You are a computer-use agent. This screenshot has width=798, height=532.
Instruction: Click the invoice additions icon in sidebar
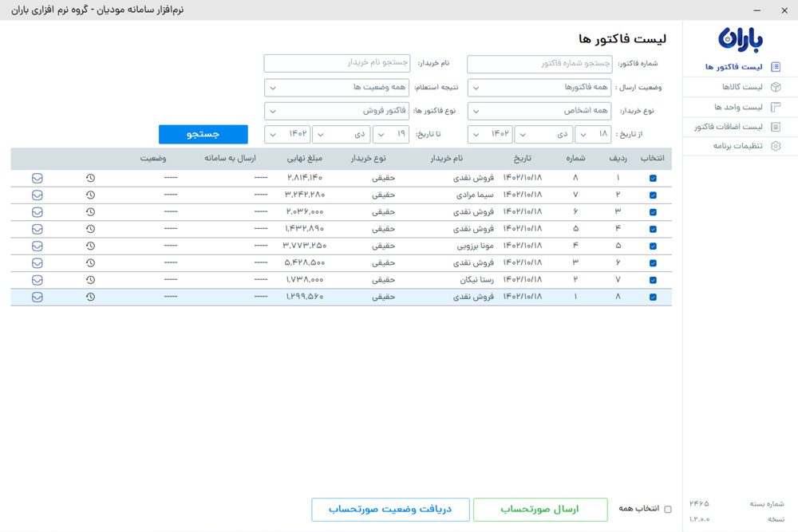click(776, 127)
